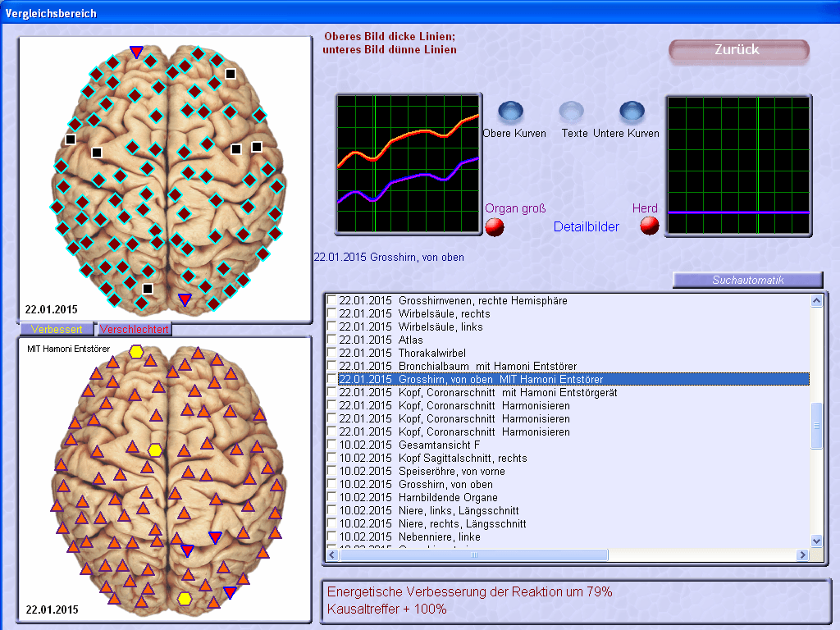Tick checkbox for Thorakalwirbel
Image resolution: width=840 pixels, height=630 pixels.
point(331,353)
